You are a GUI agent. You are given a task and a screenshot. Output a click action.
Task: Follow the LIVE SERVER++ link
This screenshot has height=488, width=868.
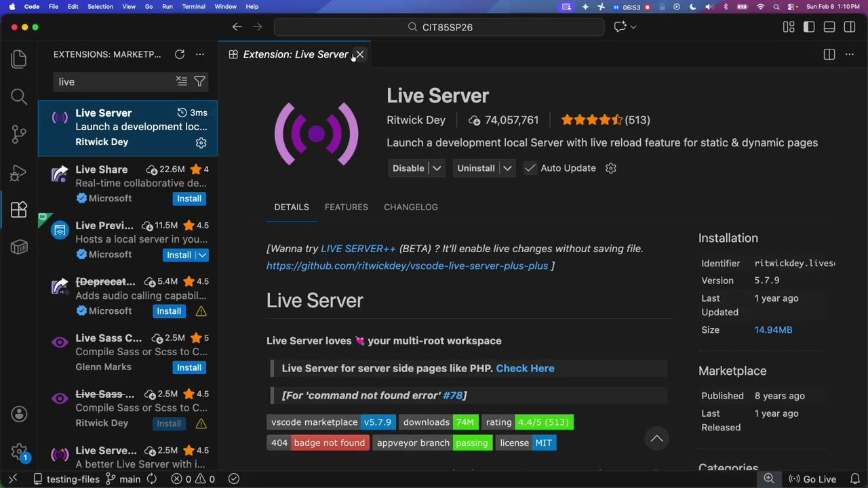[358, 249]
